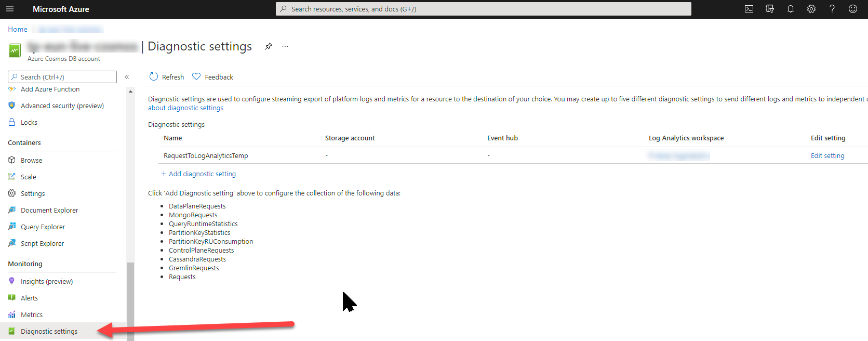Pin Diagnostic settings blade to dashboard
This screenshot has height=341, width=868.
click(x=268, y=46)
